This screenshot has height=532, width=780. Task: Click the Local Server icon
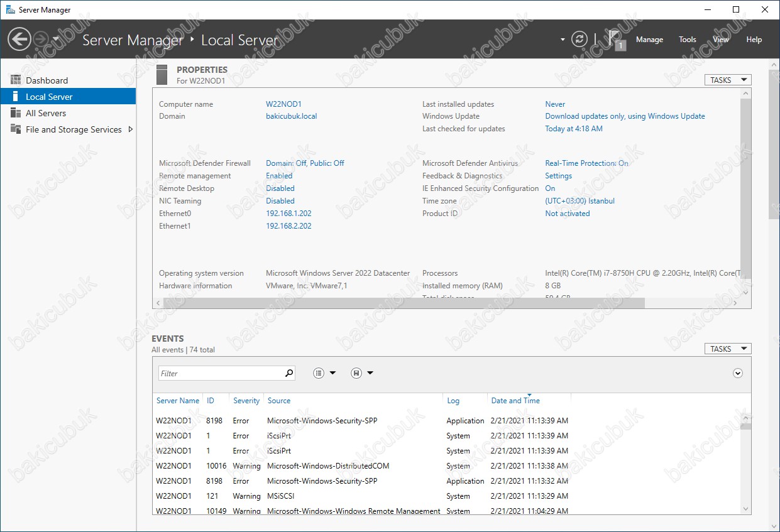(x=16, y=97)
